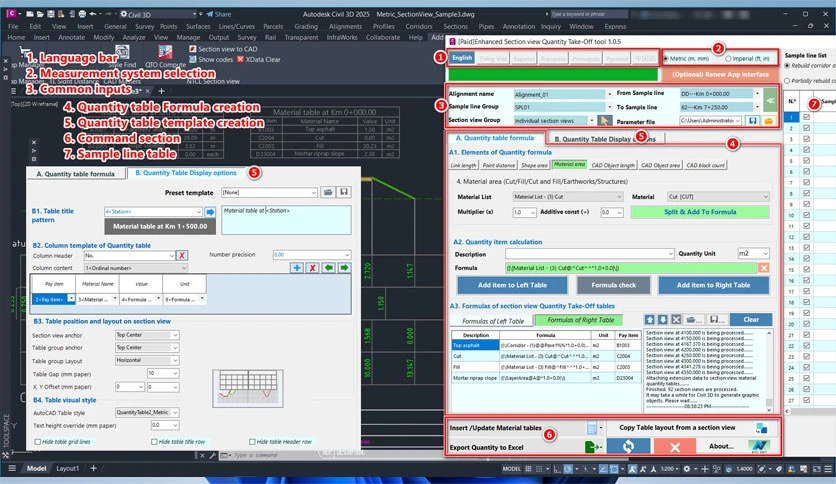836x484 pixels.
Task: Toggle Hide table grid lines checkbox
Action: coord(38,441)
